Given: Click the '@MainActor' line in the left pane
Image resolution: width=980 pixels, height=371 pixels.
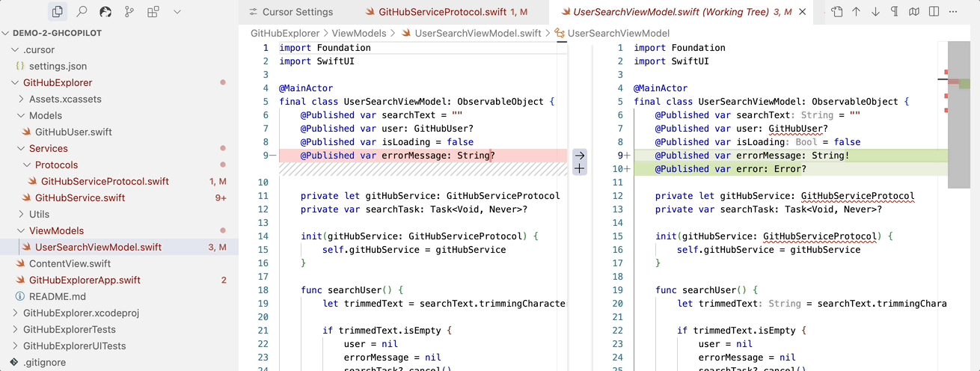Looking at the screenshot, I should coord(306,88).
